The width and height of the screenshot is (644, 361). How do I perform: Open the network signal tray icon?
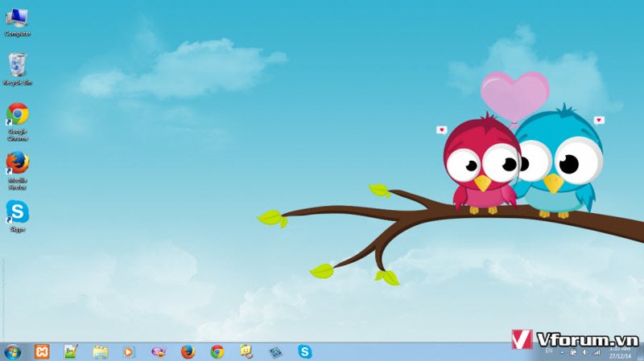[597, 352]
